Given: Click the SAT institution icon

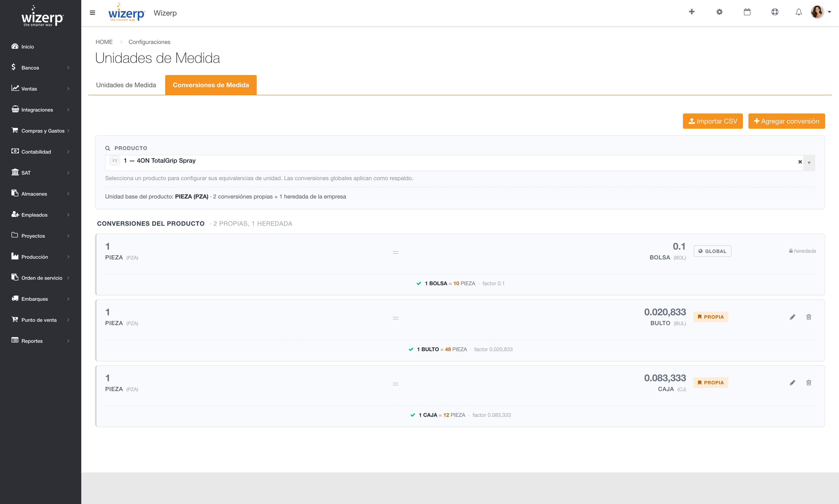Looking at the screenshot, I should (x=15, y=172).
